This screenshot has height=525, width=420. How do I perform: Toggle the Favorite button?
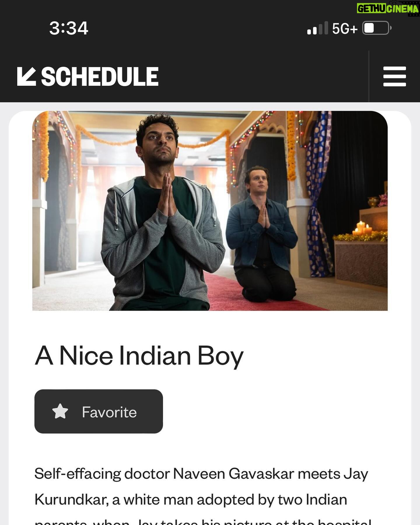pyautogui.click(x=99, y=411)
